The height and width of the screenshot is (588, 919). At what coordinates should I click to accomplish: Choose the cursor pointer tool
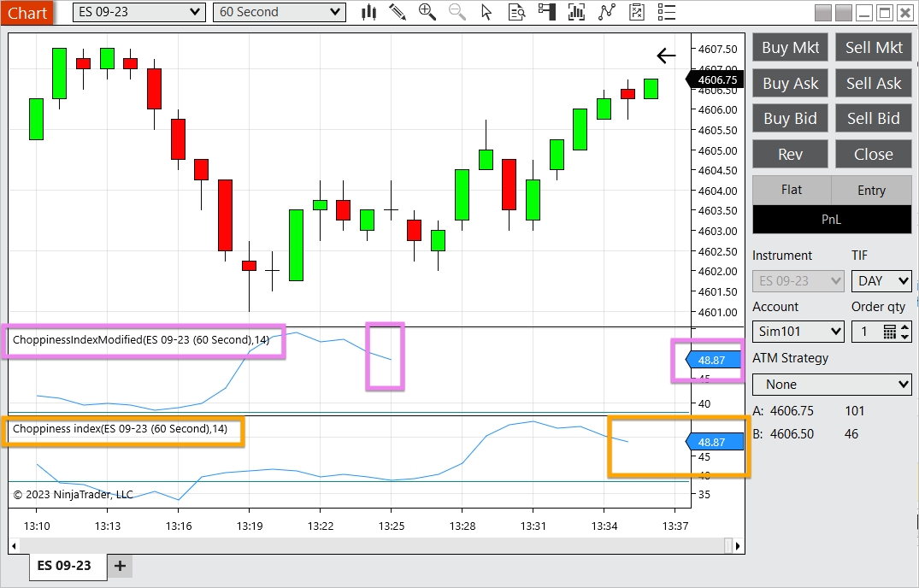(486, 12)
